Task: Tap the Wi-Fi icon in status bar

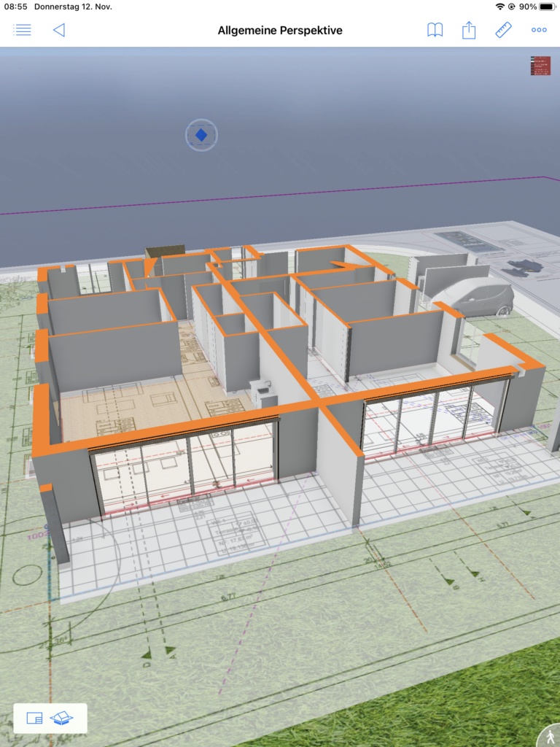Action: tap(499, 7)
